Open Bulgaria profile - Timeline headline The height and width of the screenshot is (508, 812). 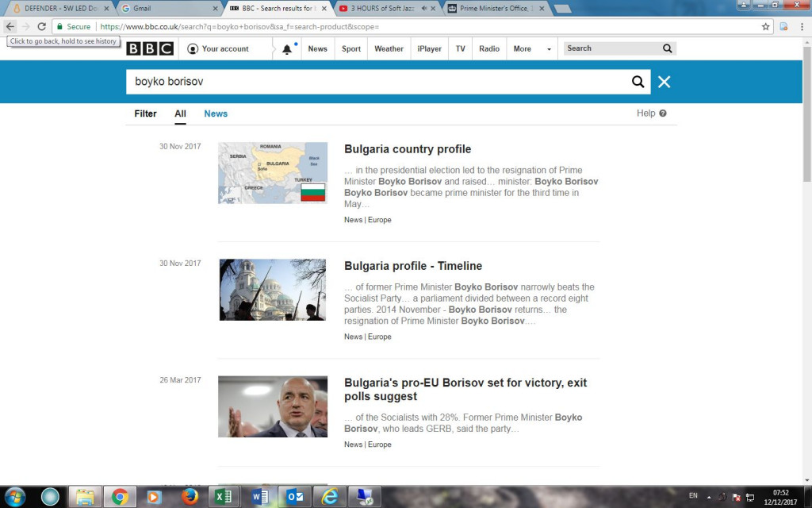[x=413, y=266]
